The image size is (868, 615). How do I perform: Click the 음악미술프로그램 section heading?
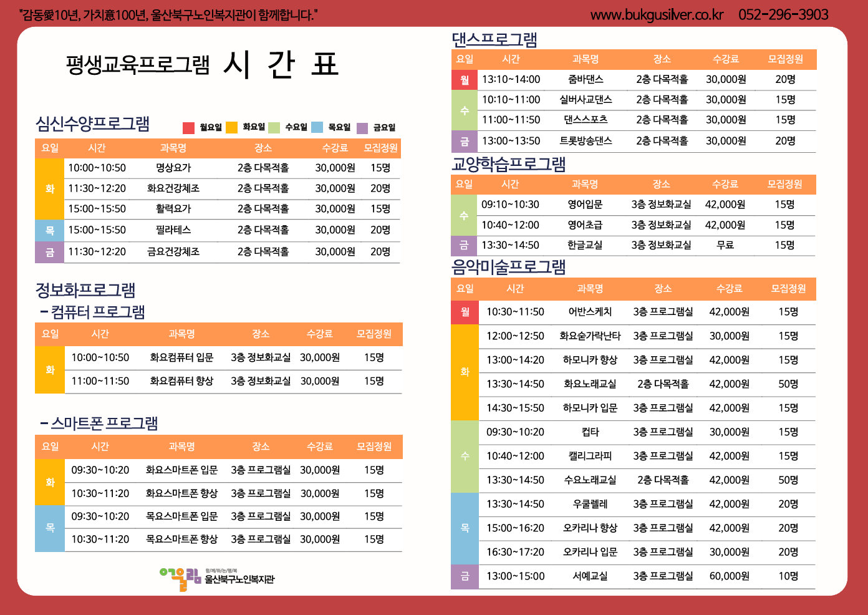tap(509, 267)
